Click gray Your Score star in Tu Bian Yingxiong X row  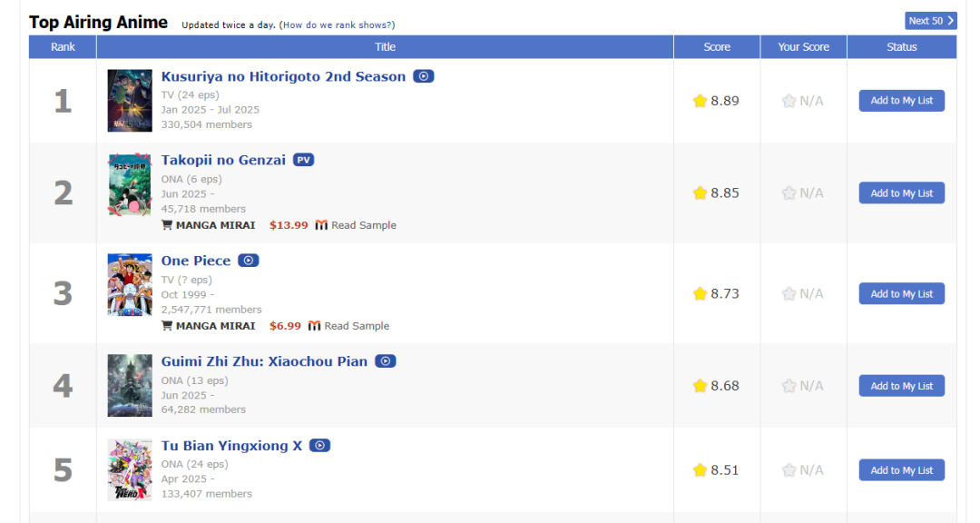[x=789, y=469]
